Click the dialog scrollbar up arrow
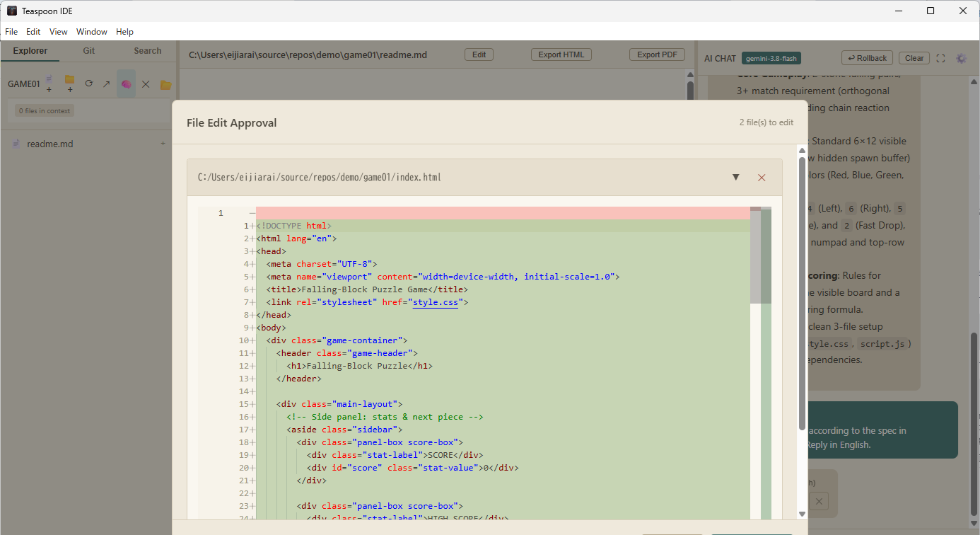 [x=802, y=149]
